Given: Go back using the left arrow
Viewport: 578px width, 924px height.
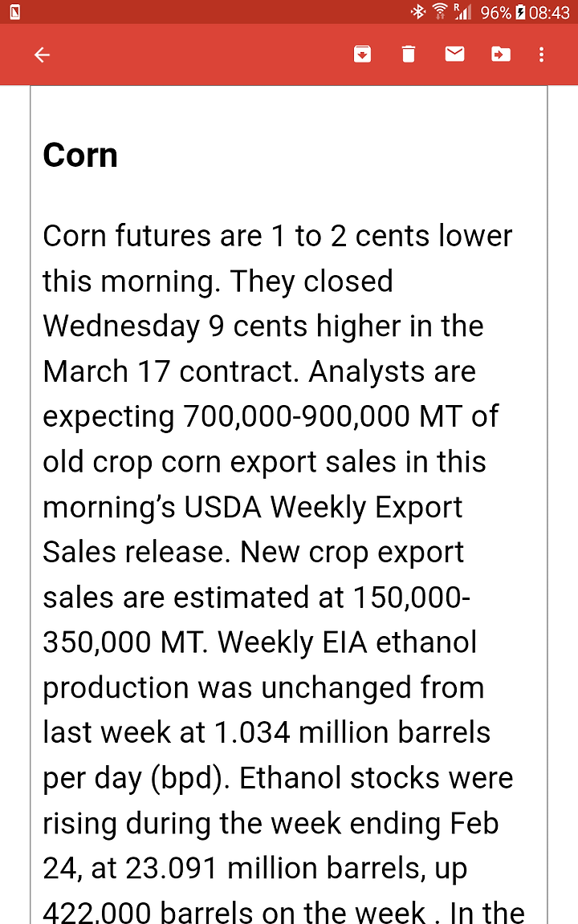Looking at the screenshot, I should 42,55.
